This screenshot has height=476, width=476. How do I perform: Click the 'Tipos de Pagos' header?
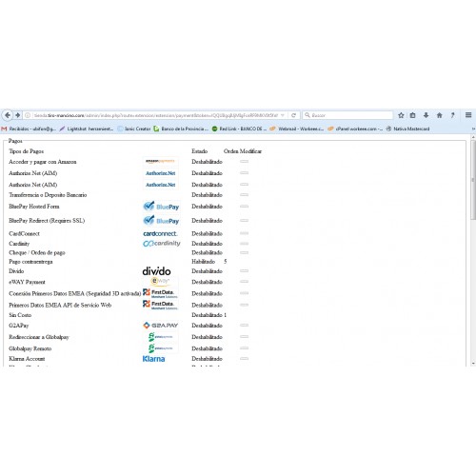(x=27, y=151)
